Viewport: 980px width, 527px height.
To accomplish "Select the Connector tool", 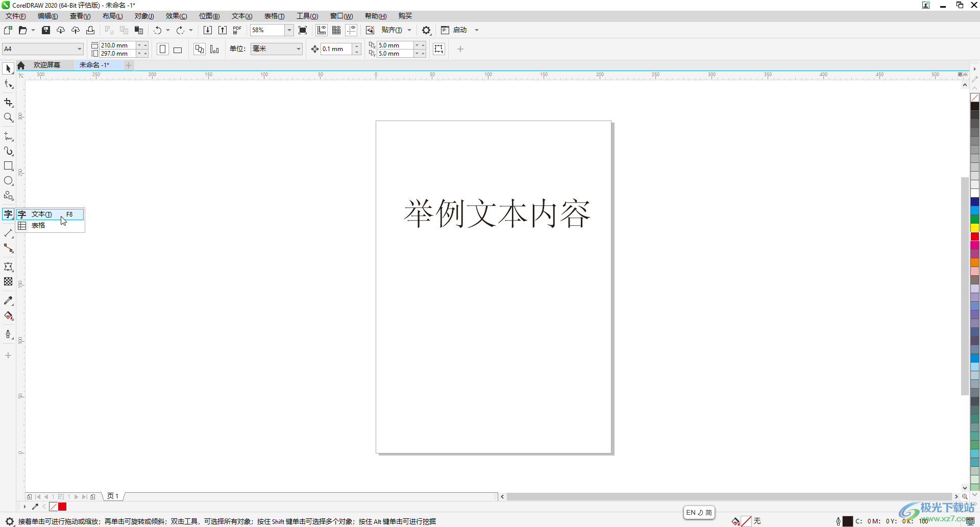I will (x=8, y=248).
